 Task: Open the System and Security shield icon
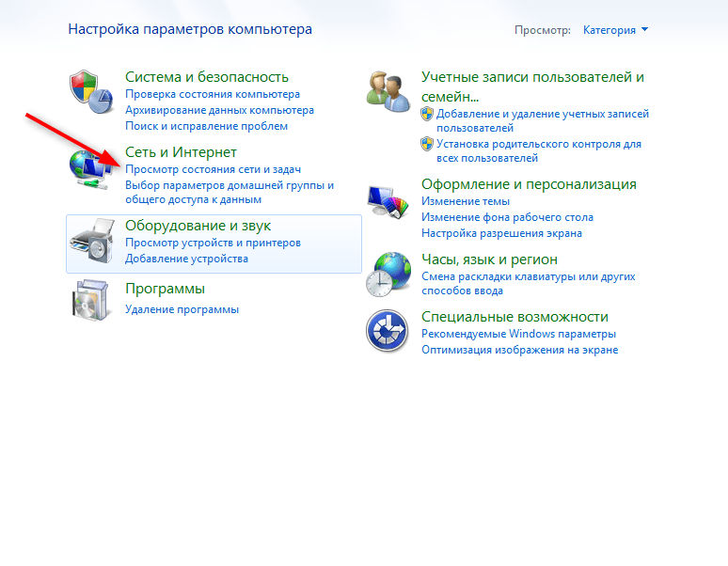click(91, 92)
